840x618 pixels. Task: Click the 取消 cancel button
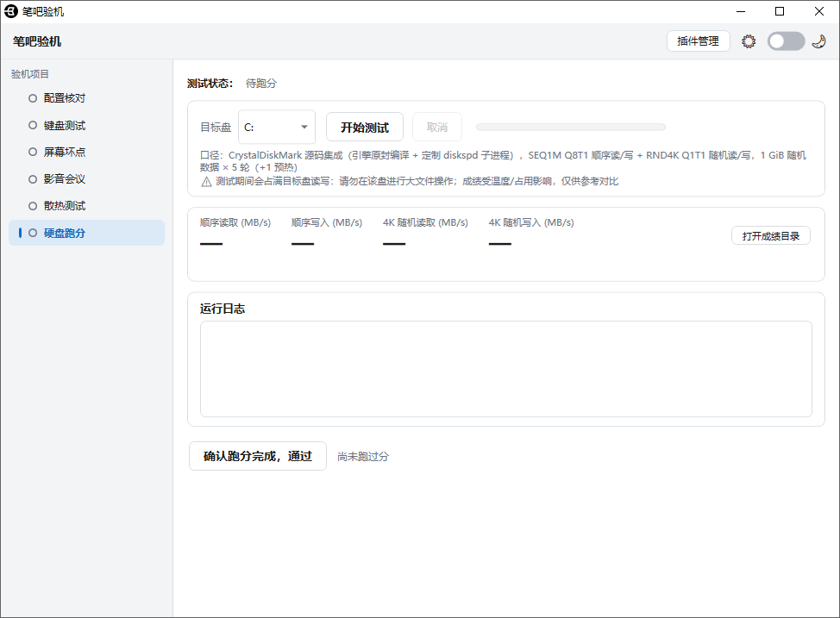(x=437, y=128)
